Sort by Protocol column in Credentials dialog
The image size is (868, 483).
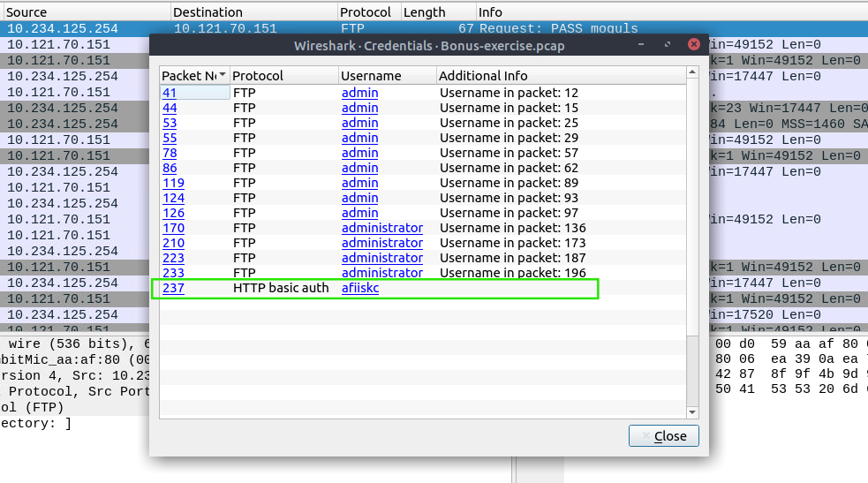click(284, 76)
